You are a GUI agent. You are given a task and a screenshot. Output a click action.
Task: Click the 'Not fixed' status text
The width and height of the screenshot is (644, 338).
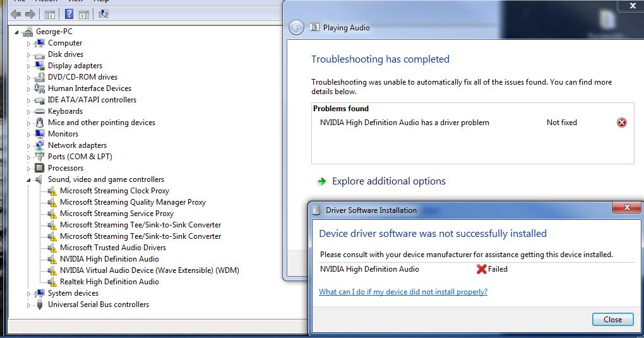(x=561, y=123)
